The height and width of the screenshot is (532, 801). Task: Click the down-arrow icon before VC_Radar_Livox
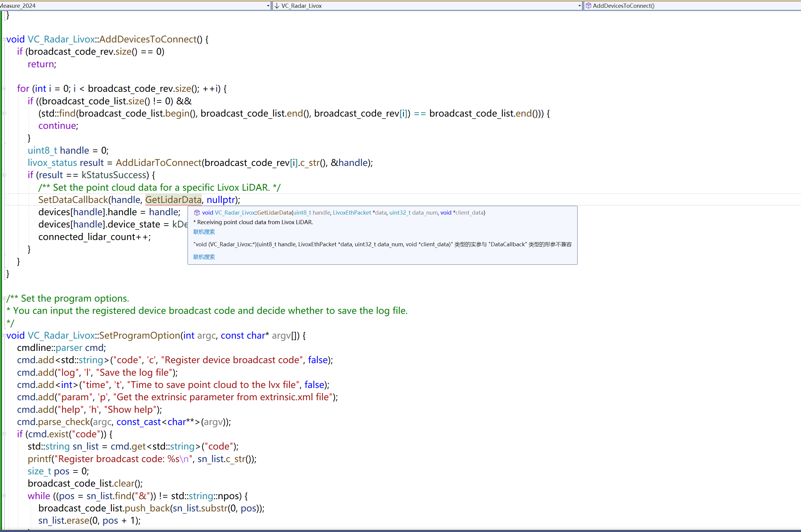click(277, 6)
